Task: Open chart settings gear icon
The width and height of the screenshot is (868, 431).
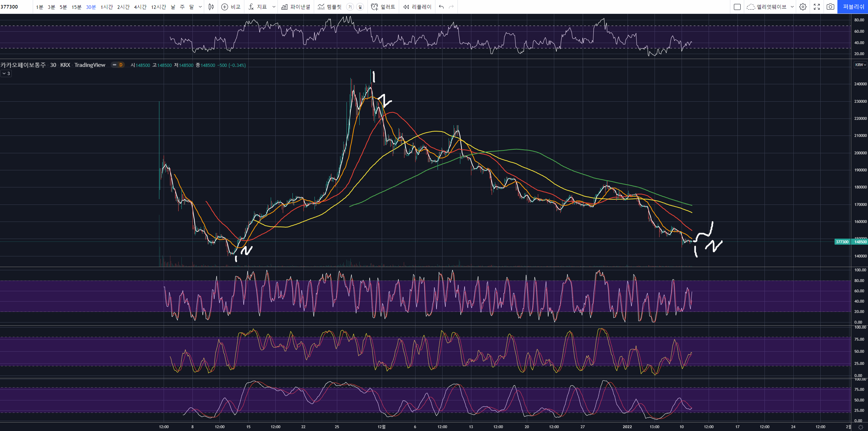Action: point(803,7)
